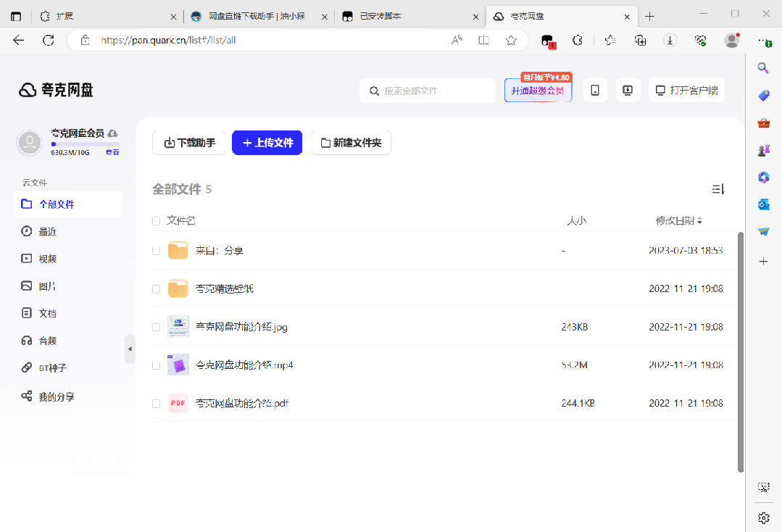Switch to the 已安装脚本 tab
Viewport: 782px width, 532px height.
pos(410,16)
